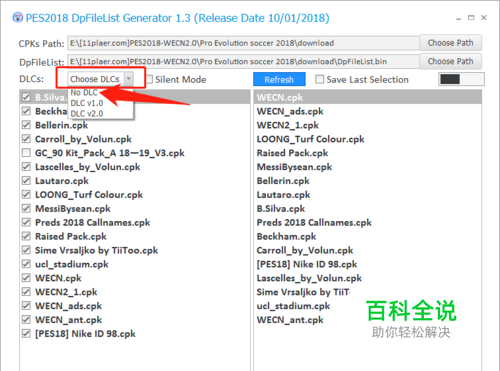500x371 pixels.
Task: Click Choose Path for DpFileList
Action: pyautogui.click(x=450, y=61)
